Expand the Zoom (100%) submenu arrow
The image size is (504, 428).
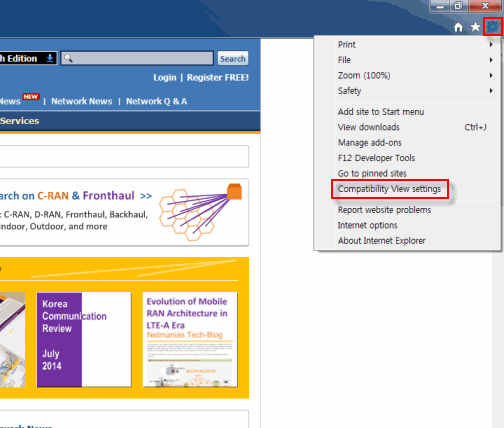[491, 75]
